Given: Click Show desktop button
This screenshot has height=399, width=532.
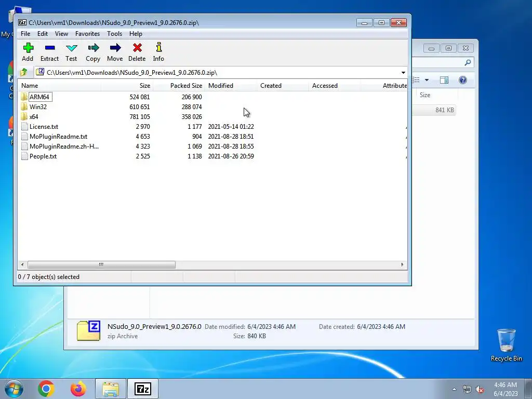Looking at the screenshot, I should pos(528,389).
